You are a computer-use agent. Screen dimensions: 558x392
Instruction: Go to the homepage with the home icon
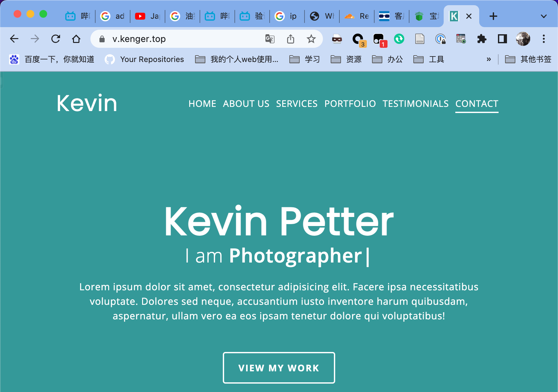click(x=76, y=39)
